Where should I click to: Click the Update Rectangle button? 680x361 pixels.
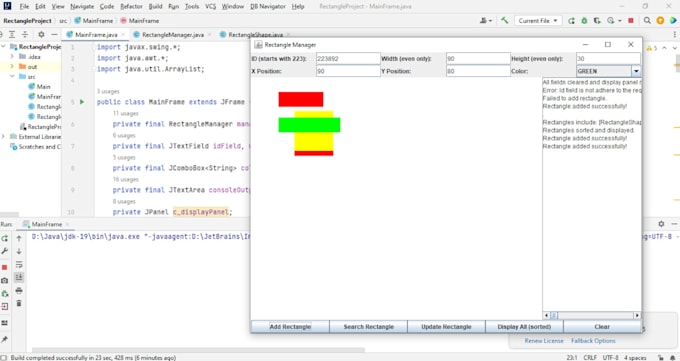click(446, 327)
